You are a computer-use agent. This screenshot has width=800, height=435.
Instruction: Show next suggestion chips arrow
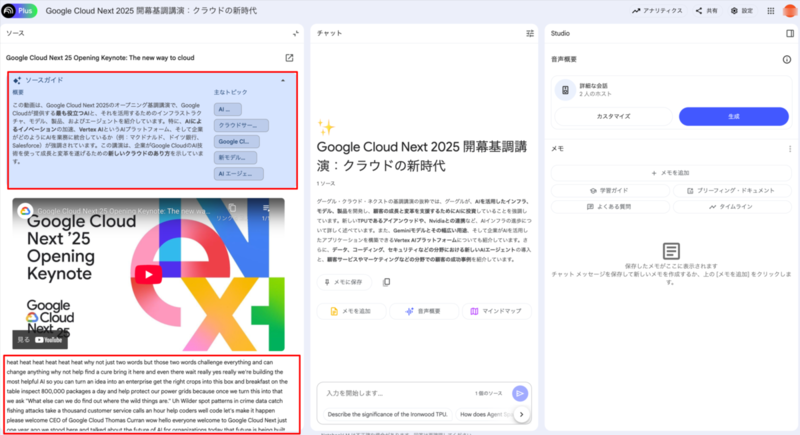point(521,414)
